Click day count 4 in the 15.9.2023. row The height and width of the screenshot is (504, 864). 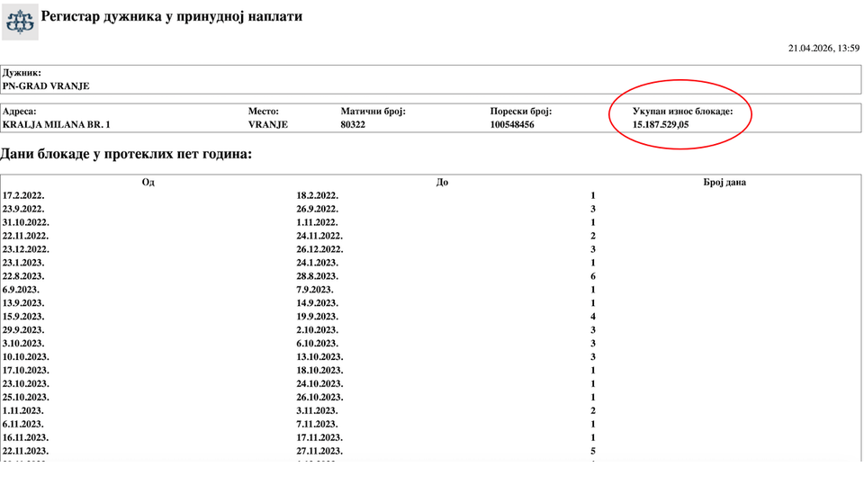point(593,317)
